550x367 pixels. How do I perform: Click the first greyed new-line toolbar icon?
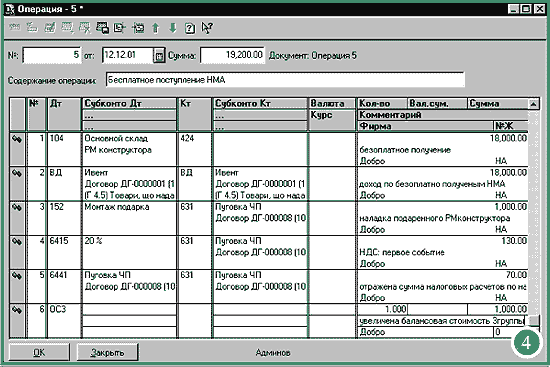(14, 27)
